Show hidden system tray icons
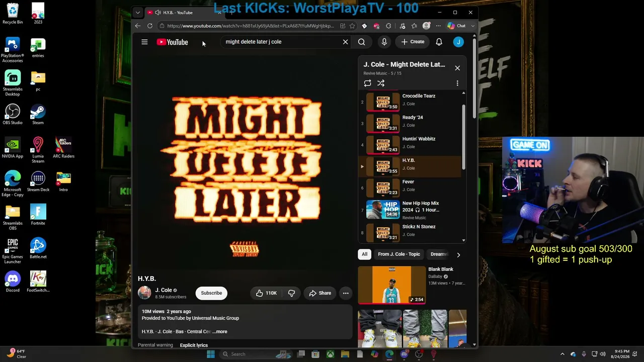The height and width of the screenshot is (362, 644). (562, 354)
